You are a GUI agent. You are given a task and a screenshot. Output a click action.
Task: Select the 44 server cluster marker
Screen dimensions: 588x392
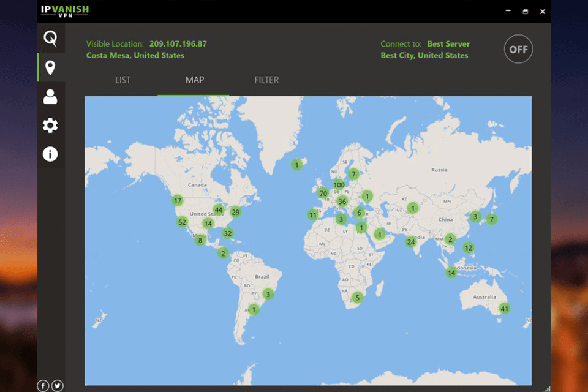219,210
